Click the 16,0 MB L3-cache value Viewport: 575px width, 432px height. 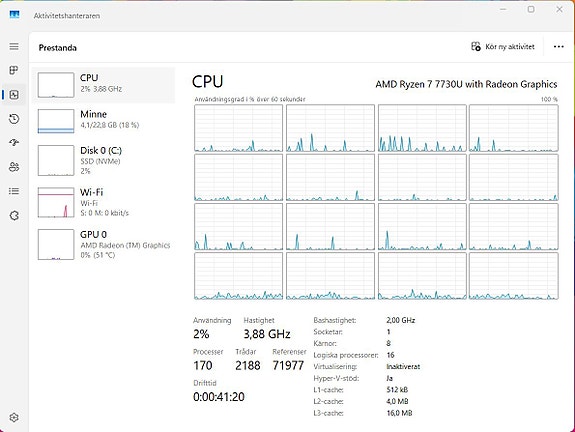399,413
